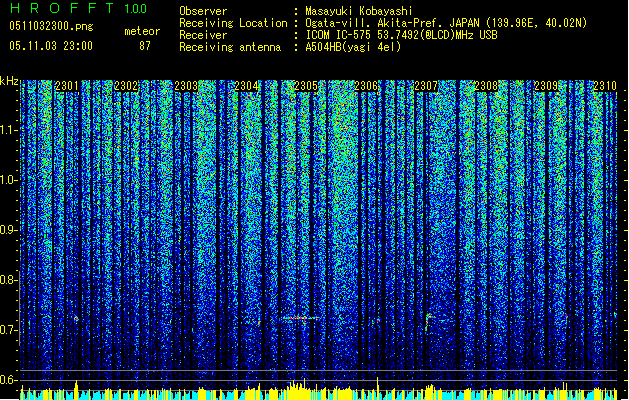Image resolution: width=629 pixels, height=400 pixels.
Task: Click the small meteor echo below 2301
Action: click(x=76, y=319)
